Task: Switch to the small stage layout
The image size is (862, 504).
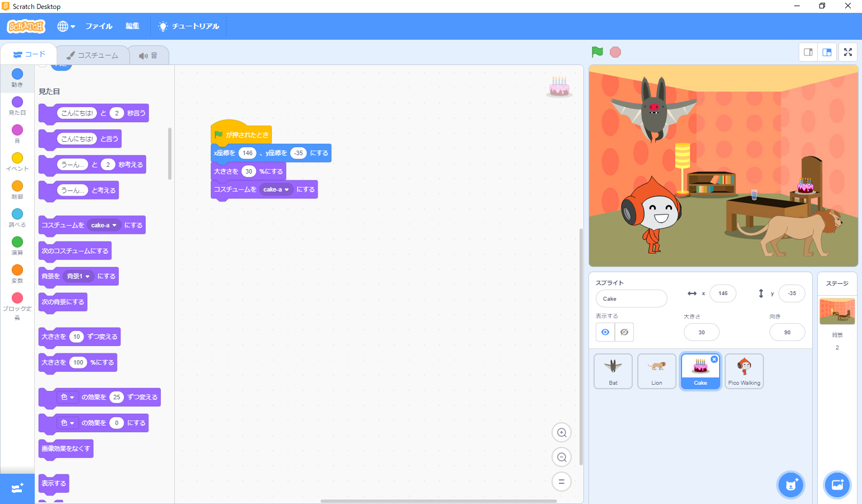Action: (808, 52)
